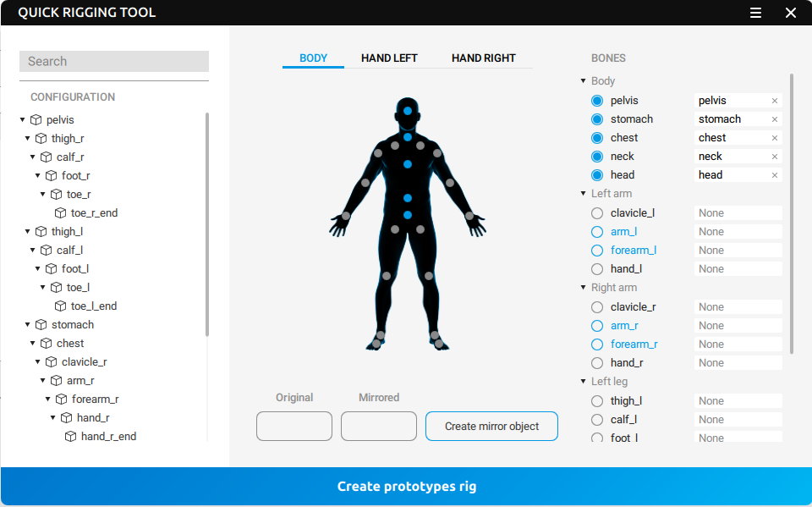Click the cube icon next to hand_r in tree
The width and height of the screenshot is (812, 507).
(66, 418)
